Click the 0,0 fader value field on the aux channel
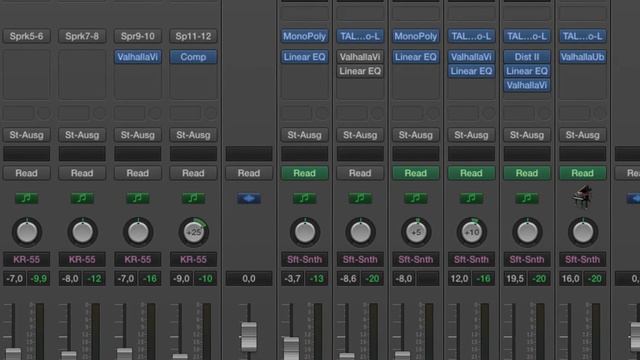The width and height of the screenshot is (640, 360). (x=249, y=279)
